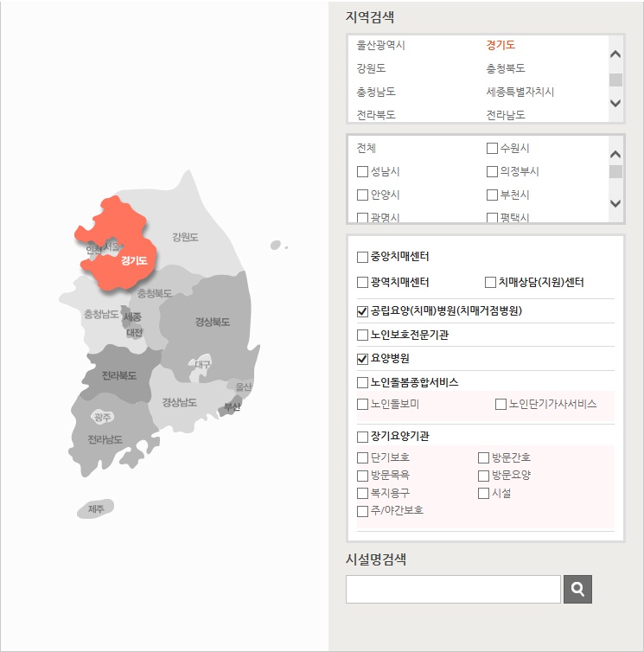This screenshot has width=644, height=652.
Task: Select 부산 on the map
Action: click(x=232, y=406)
